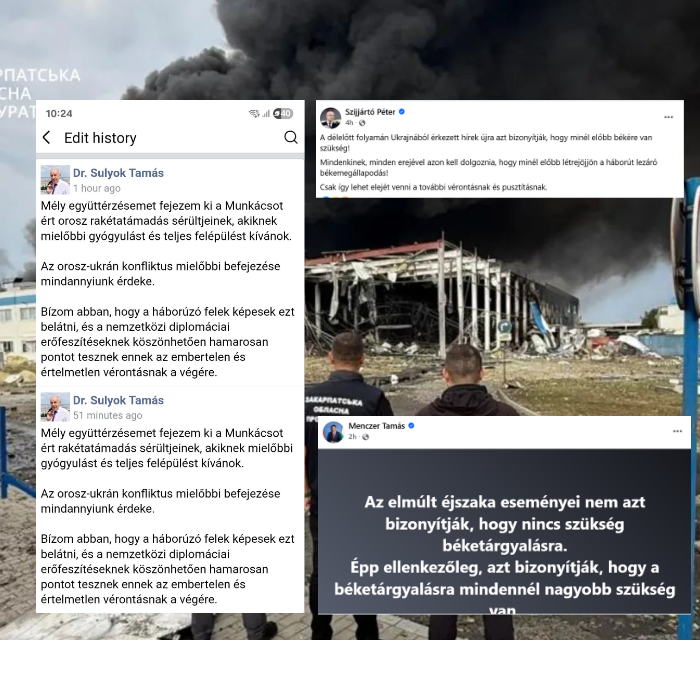Open Dr. Sulyok Tamás name on 1 hour ago entry
This screenshot has width=700, height=700.
point(118,173)
